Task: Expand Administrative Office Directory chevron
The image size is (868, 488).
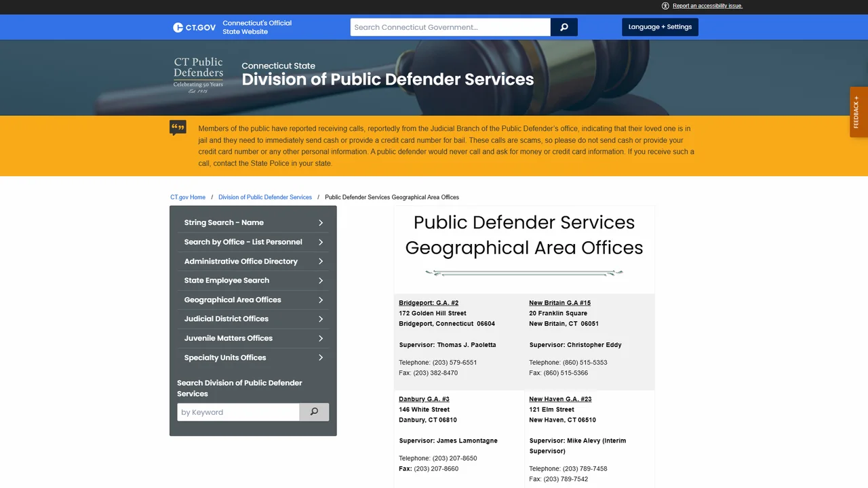Action: [321, 261]
